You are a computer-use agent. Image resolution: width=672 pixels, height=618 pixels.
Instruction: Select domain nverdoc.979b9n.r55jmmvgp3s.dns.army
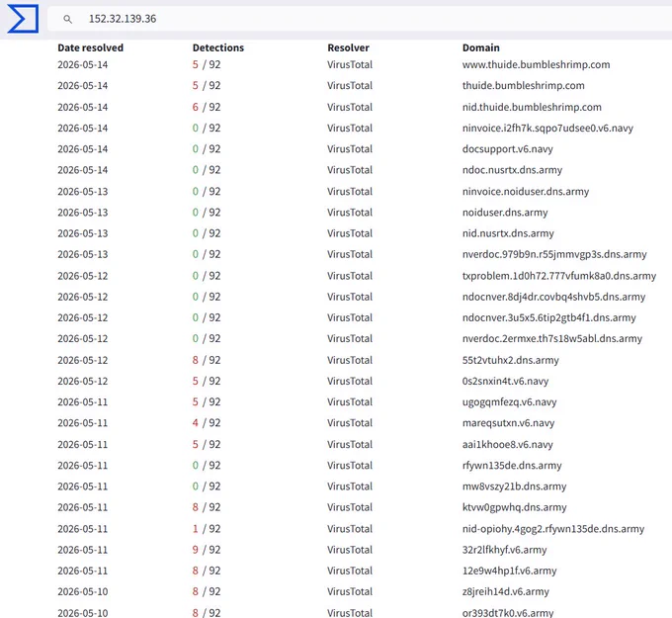tap(554, 255)
